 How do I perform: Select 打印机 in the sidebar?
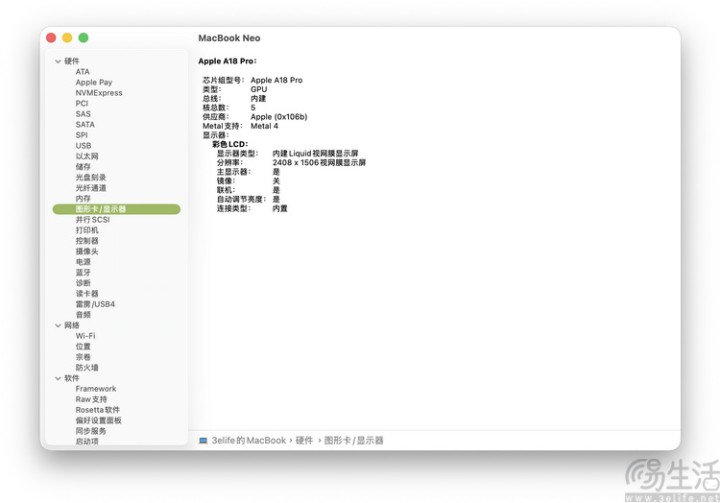click(x=87, y=230)
